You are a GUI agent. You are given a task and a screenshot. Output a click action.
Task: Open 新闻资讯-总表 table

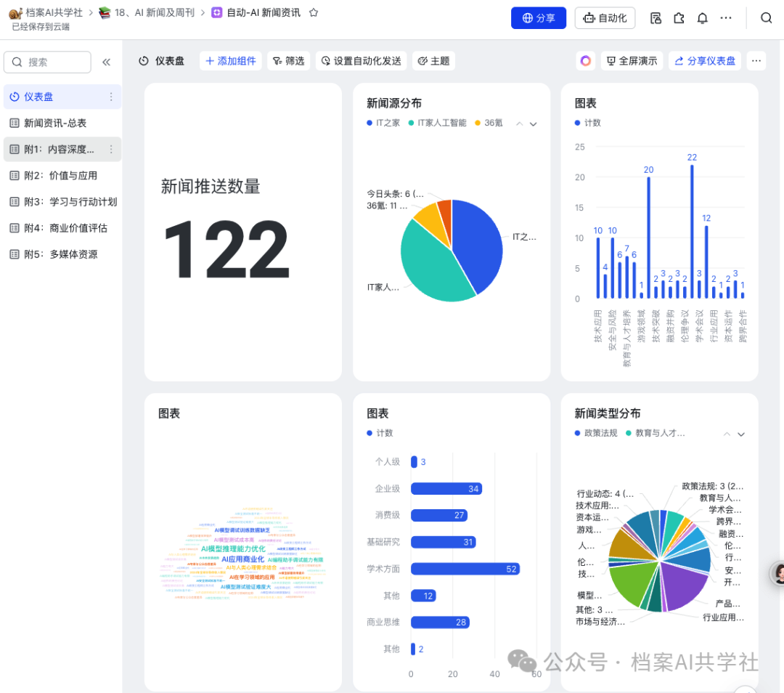[62, 123]
